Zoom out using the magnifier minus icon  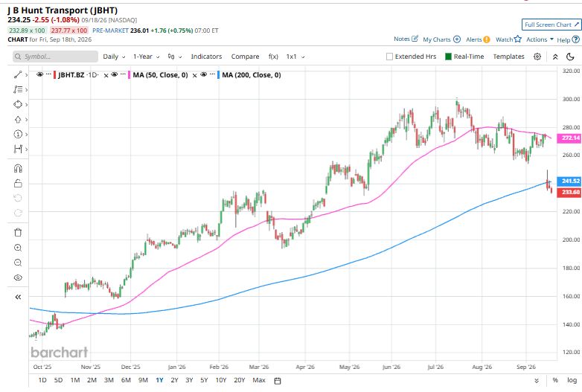18,263
